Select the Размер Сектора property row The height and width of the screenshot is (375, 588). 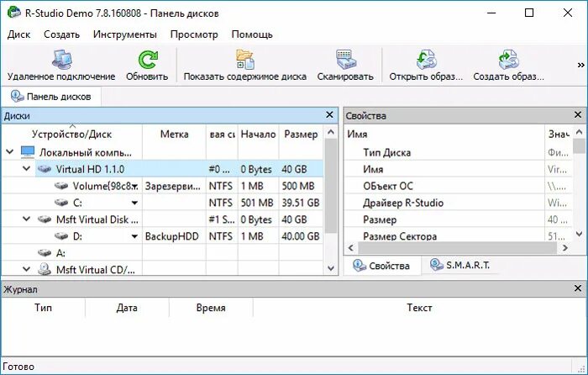459,236
